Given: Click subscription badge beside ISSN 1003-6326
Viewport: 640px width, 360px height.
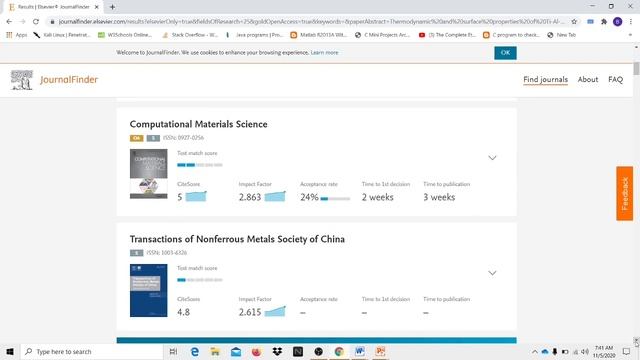Looking at the screenshot, I should click(136, 253).
